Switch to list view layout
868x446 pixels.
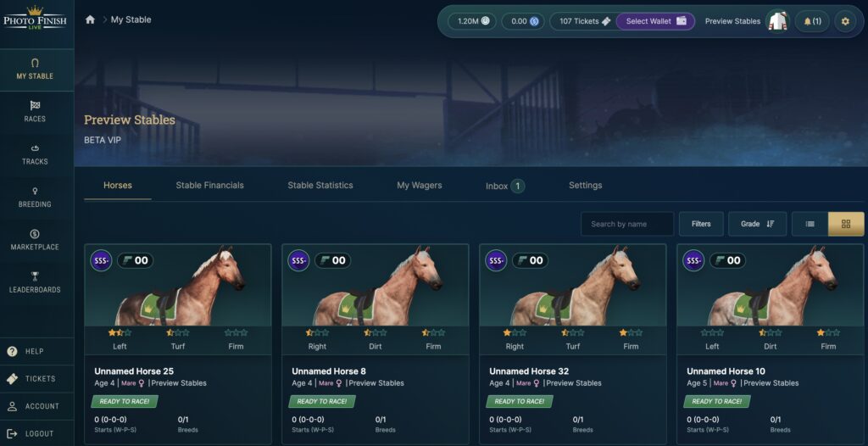click(810, 224)
